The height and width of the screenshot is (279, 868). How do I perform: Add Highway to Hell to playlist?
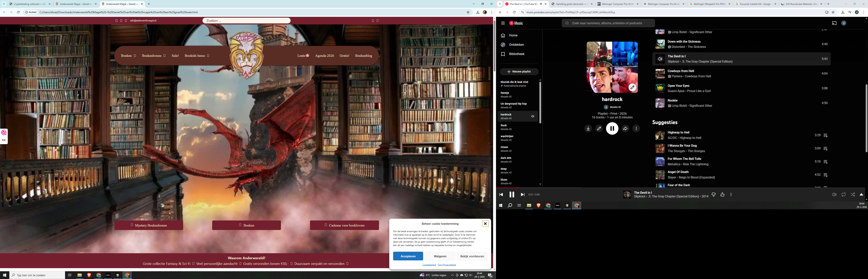pyautogui.click(x=826, y=135)
